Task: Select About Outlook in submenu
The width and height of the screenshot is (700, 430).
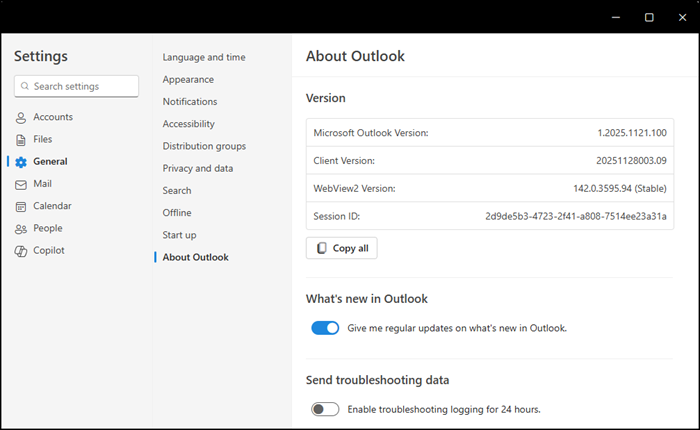Action: [x=196, y=257]
